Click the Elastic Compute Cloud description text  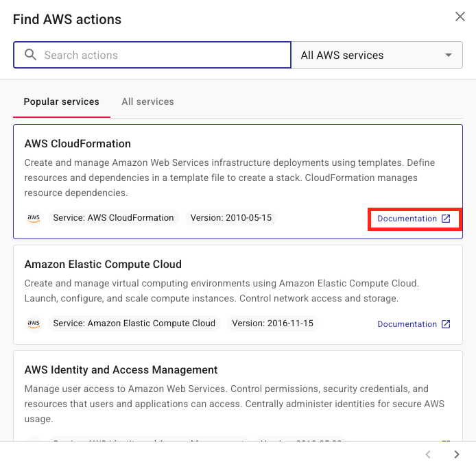click(222, 291)
